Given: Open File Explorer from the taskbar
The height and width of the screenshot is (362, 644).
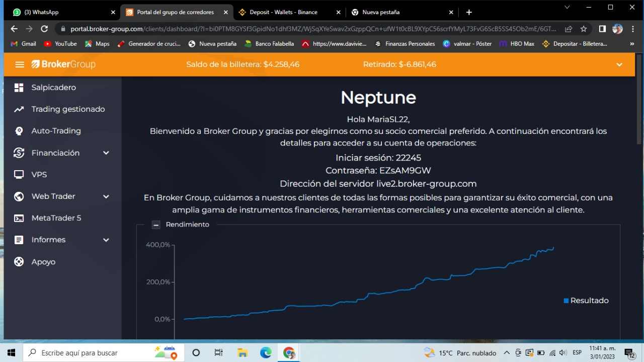Looking at the screenshot, I should pos(243,352).
